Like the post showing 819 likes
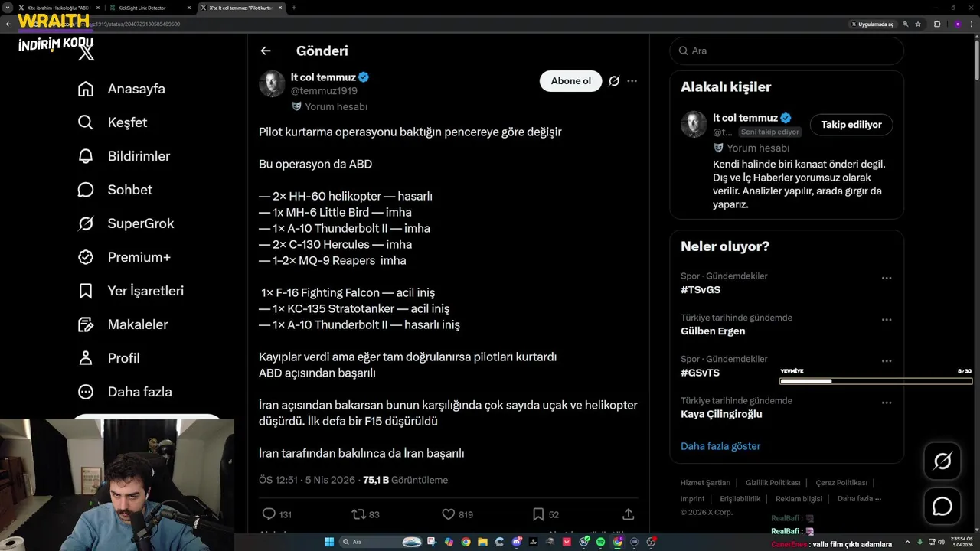Screen dimensions: 980x551 (449, 514)
